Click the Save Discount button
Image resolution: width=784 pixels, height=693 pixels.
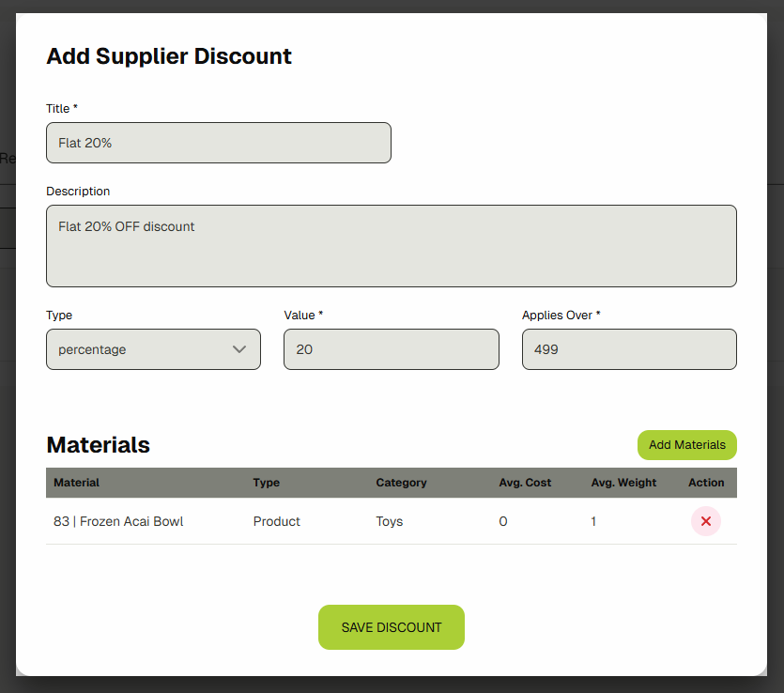[391, 627]
